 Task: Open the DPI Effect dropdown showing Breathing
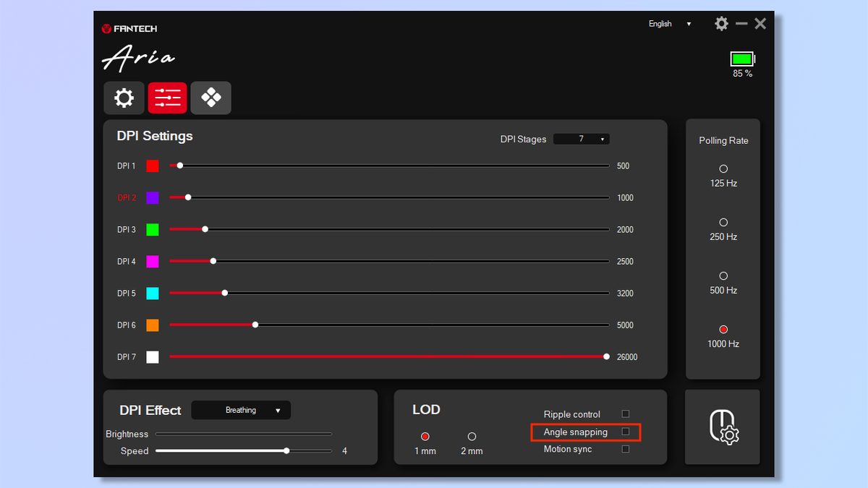(241, 409)
